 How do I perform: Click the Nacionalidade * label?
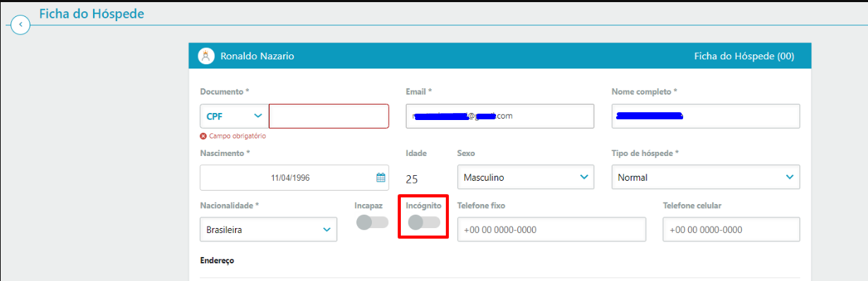point(229,205)
